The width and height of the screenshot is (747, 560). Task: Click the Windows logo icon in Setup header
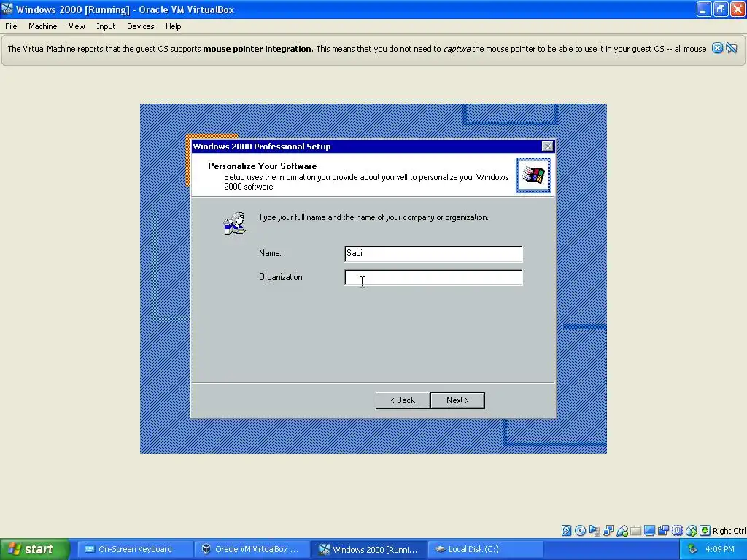pos(533,175)
